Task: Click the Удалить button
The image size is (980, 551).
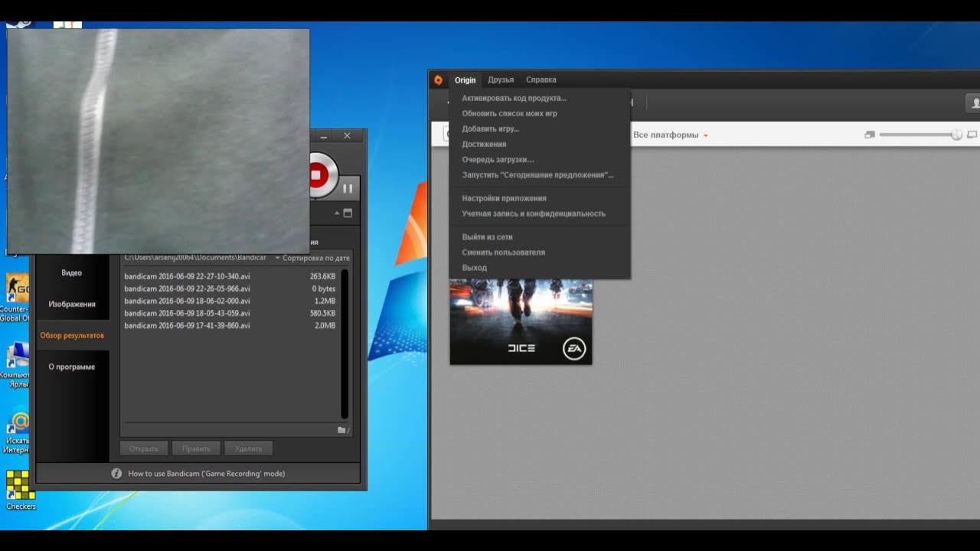Action: tap(248, 448)
